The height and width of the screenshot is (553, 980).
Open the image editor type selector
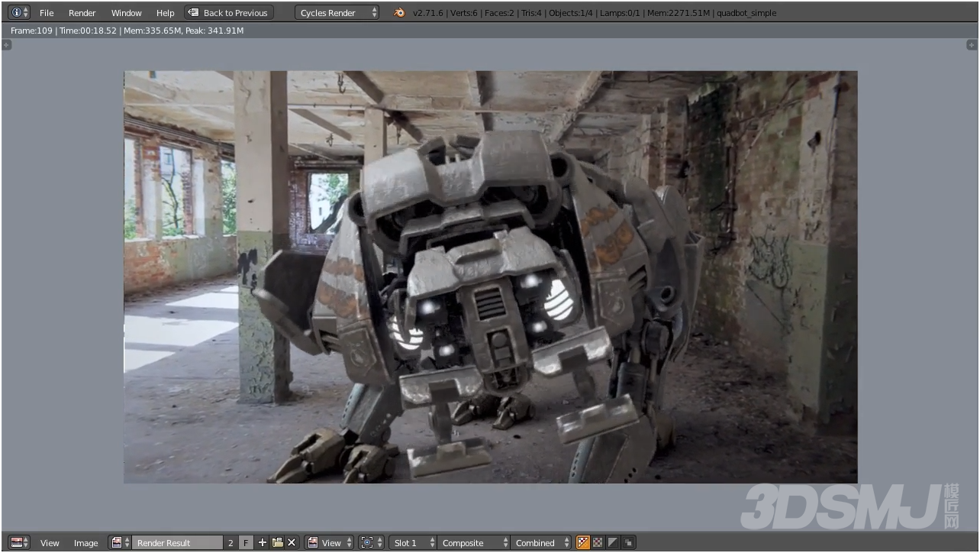(19, 542)
